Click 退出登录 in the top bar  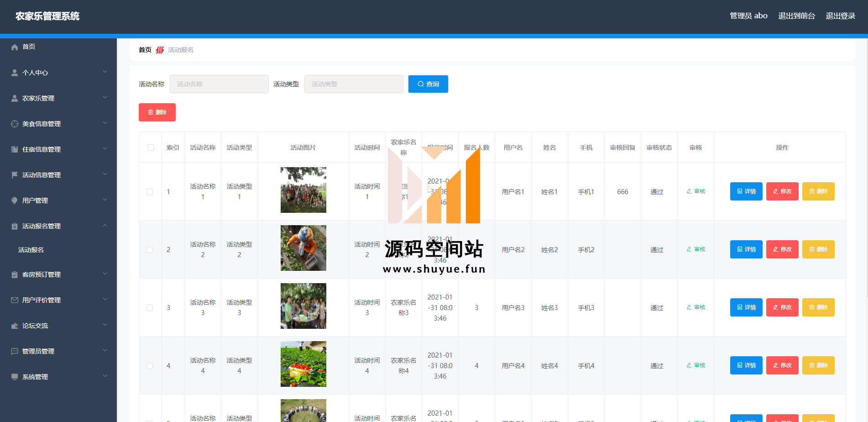tap(840, 16)
